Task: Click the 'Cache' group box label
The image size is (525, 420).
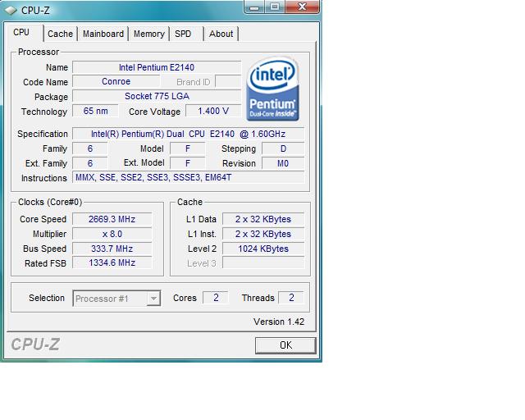Action: tap(189, 202)
